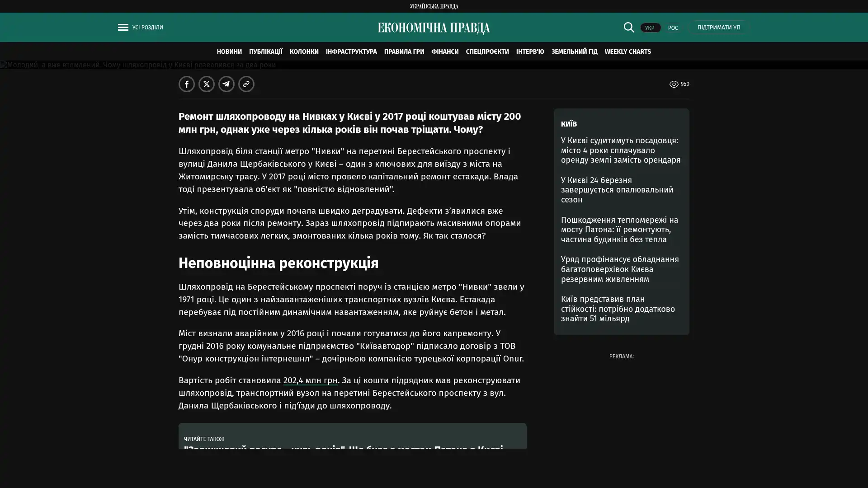
Task: Copy article link icon
Action: tap(246, 84)
